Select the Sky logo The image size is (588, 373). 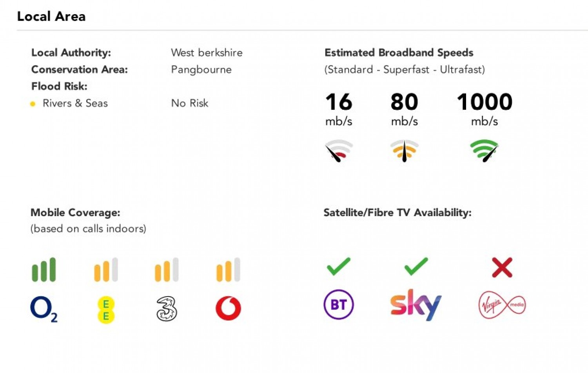tap(416, 305)
